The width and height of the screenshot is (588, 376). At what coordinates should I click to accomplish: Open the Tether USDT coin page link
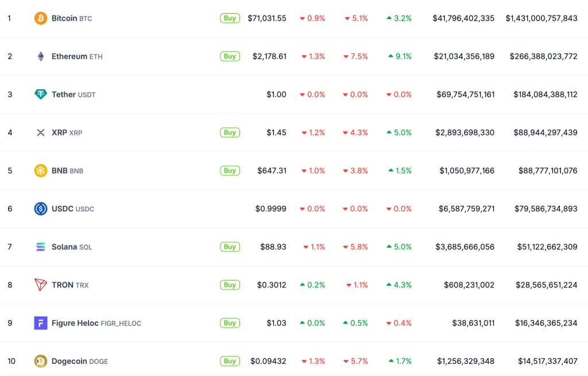pyautogui.click(x=73, y=94)
